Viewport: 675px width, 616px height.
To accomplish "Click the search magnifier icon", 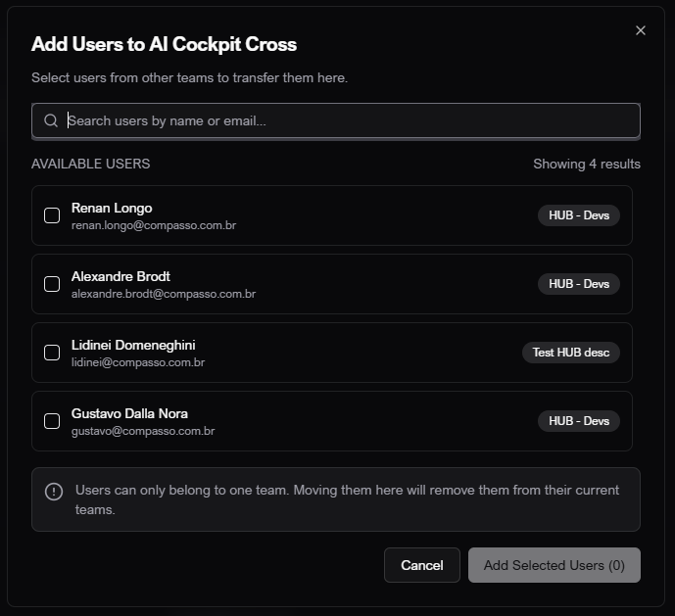I will pos(51,121).
